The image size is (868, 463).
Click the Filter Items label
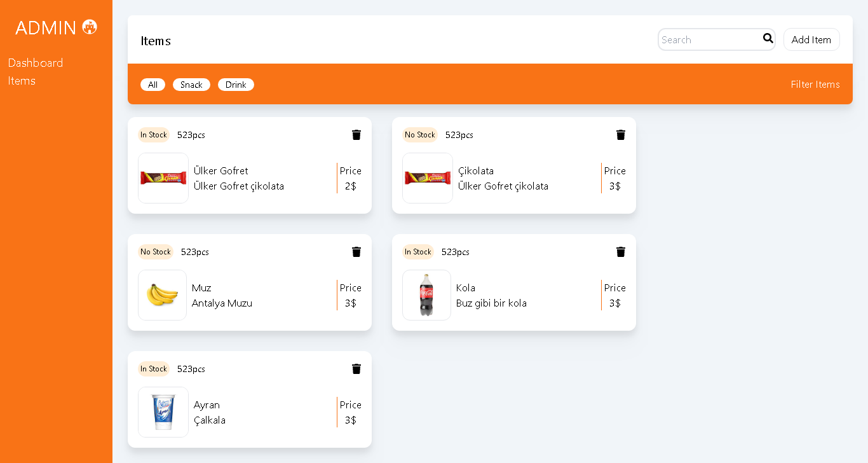815,84
